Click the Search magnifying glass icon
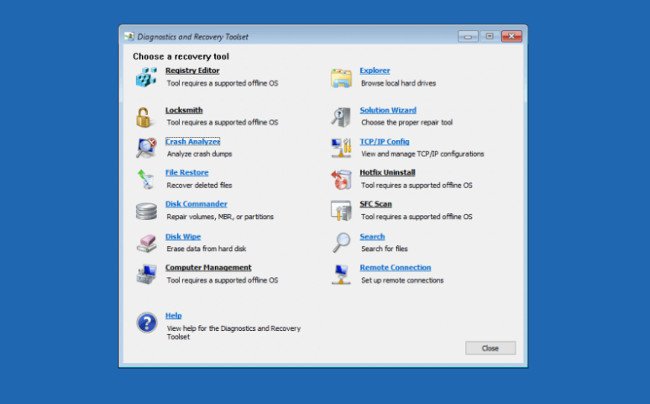Viewport: 650px width, 404px height. pos(342,242)
